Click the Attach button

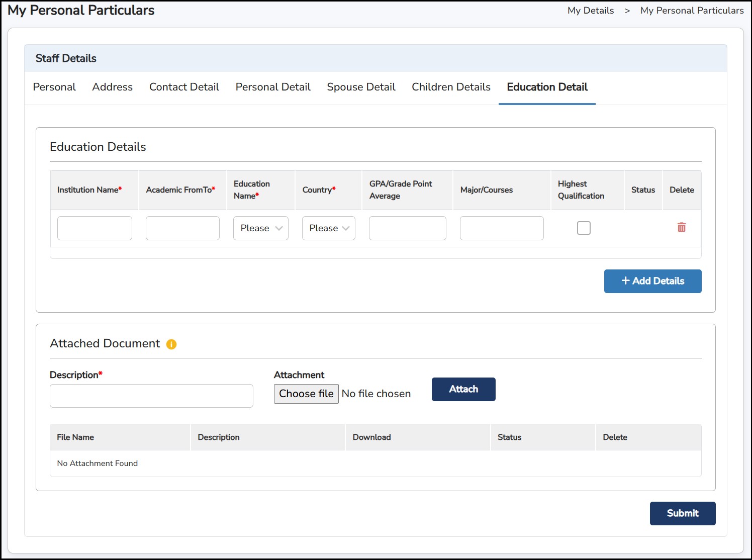(x=463, y=389)
